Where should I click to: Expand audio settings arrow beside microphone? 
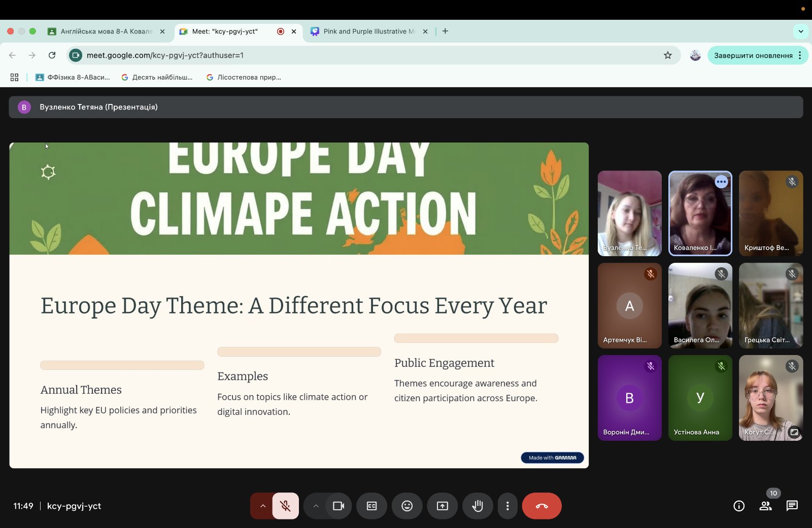coord(262,506)
